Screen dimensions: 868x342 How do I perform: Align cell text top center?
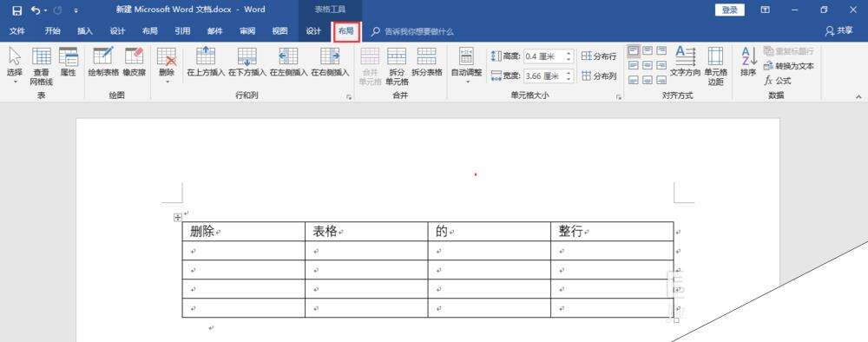[648, 51]
